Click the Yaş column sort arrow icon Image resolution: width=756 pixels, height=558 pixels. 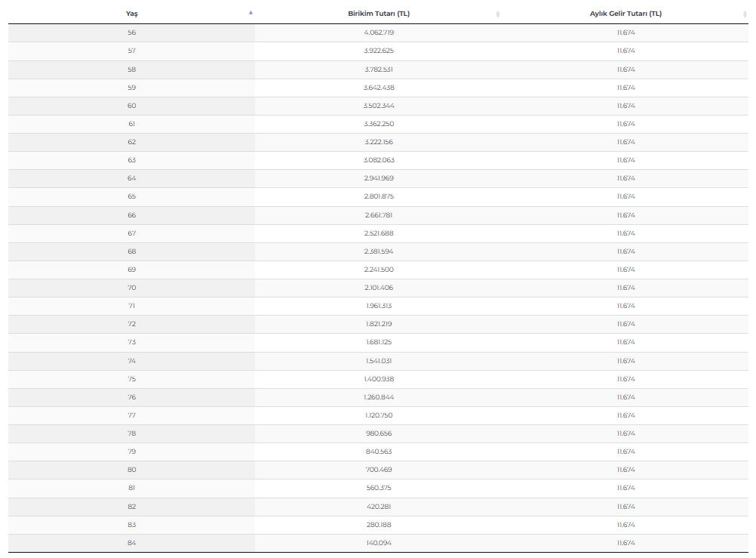[250, 13]
